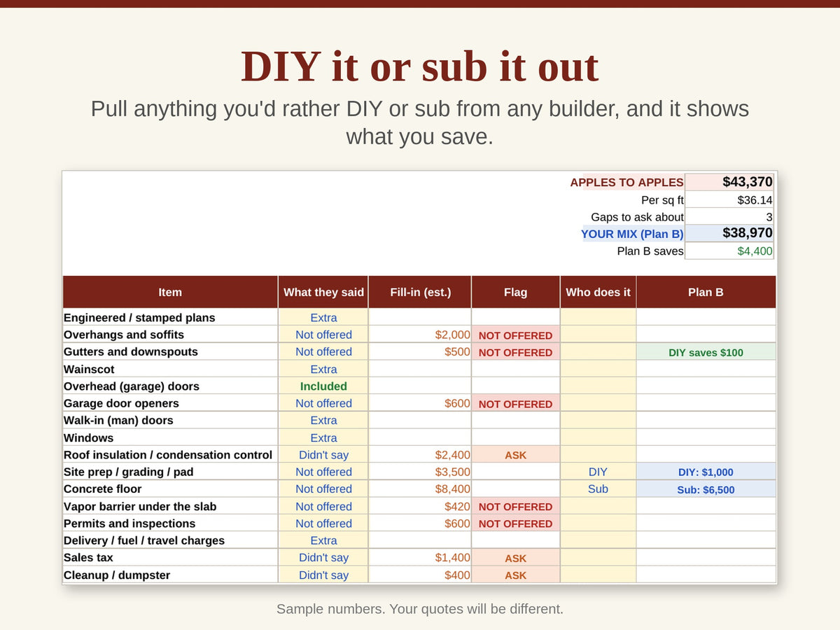Click the $500 fill-in for Gutters

click(420, 351)
